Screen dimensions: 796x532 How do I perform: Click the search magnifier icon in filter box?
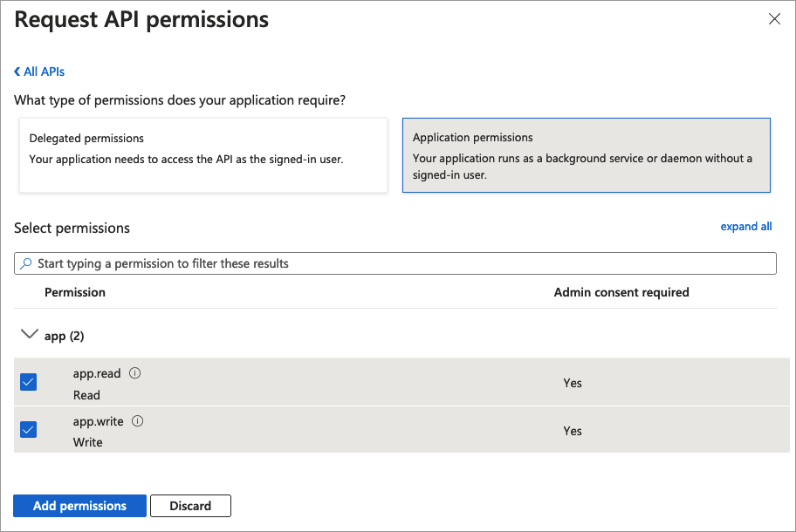pos(27,263)
